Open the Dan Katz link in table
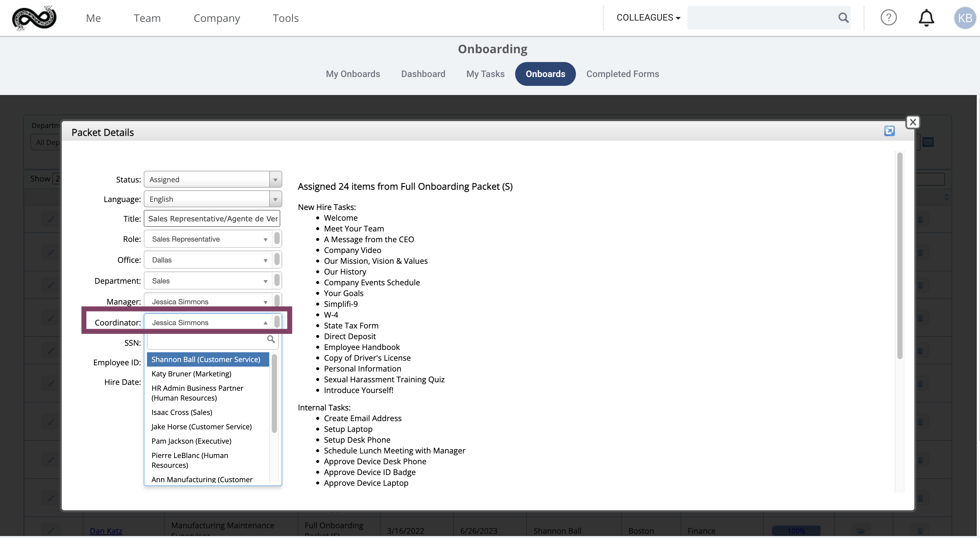The width and height of the screenshot is (980, 538). (106, 531)
